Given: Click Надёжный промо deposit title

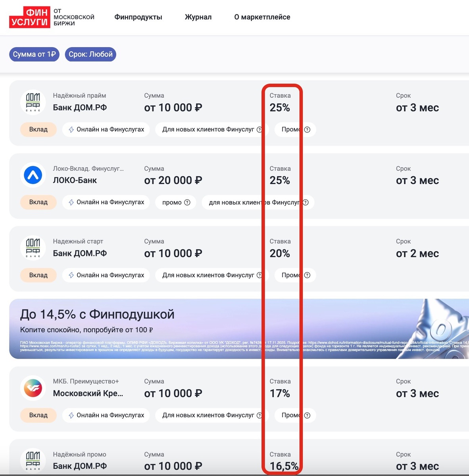Looking at the screenshot, I should (79, 455).
